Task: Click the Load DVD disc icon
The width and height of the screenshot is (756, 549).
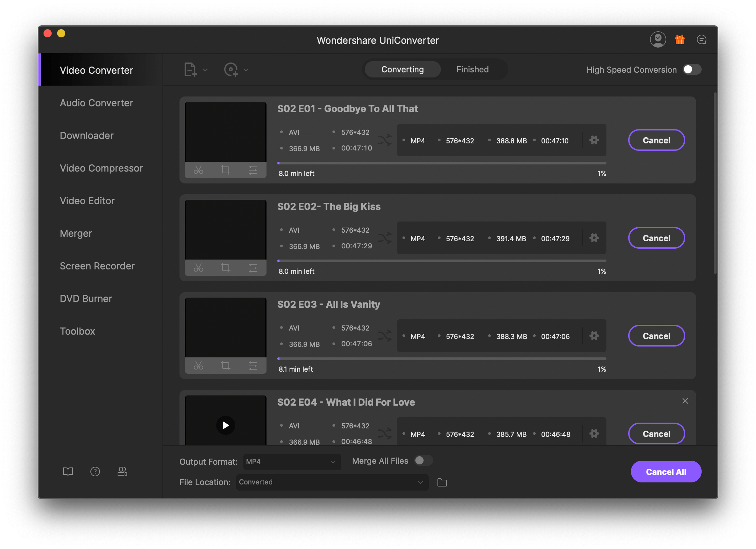Action: pyautogui.click(x=231, y=70)
